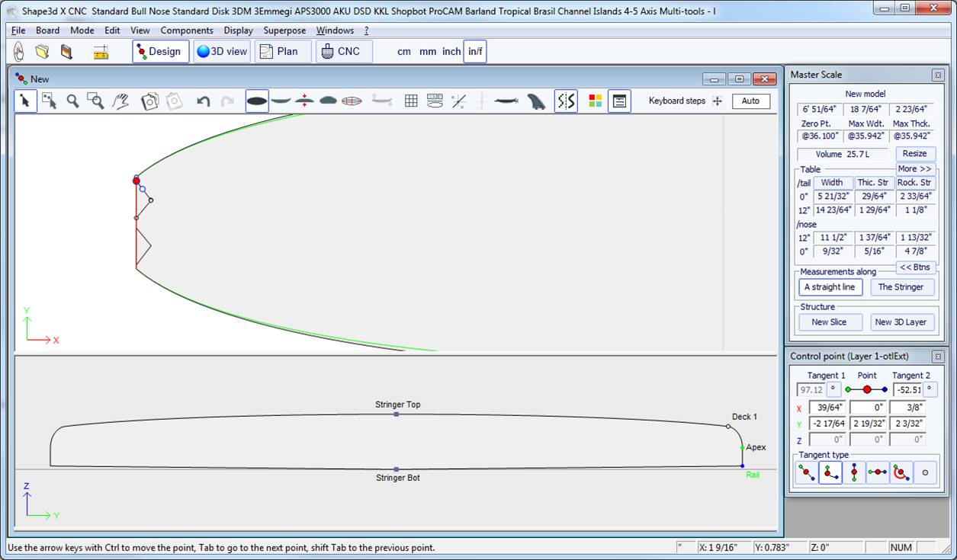The height and width of the screenshot is (560, 957).
Task: Open the Superpose menu
Action: click(284, 30)
